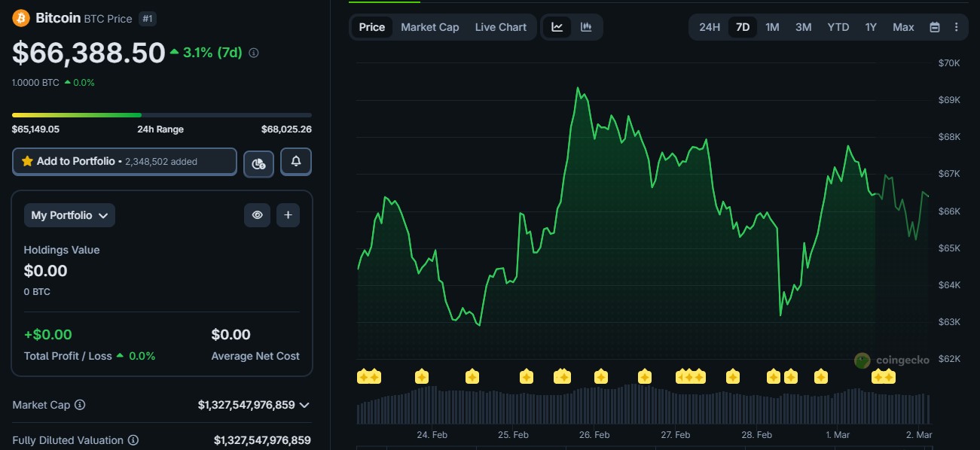Click the 3.1% (7d) change text
The height and width of the screenshot is (450, 980).
tap(212, 53)
